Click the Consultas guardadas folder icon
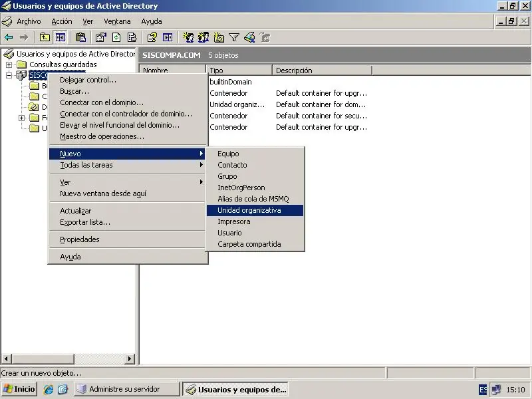This screenshot has width=532, height=399. [22, 64]
